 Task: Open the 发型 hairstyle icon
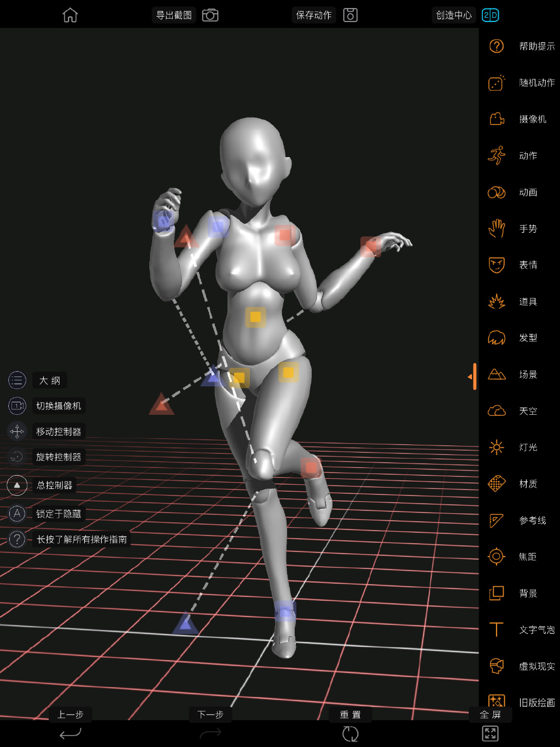(497, 338)
